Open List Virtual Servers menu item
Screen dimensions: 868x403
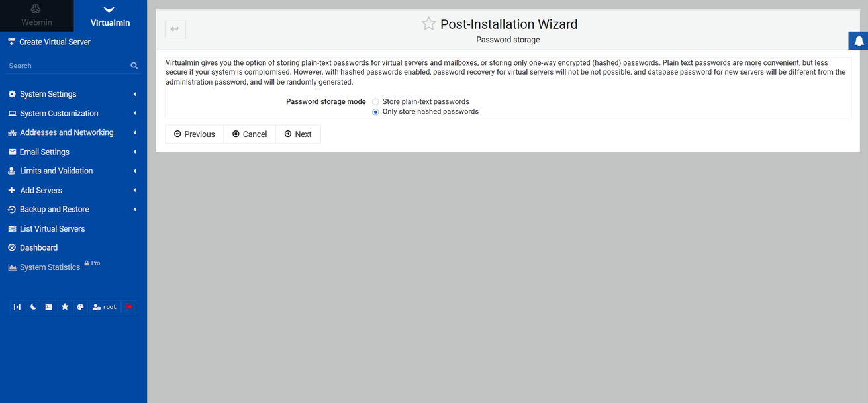pyautogui.click(x=52, y=228)
